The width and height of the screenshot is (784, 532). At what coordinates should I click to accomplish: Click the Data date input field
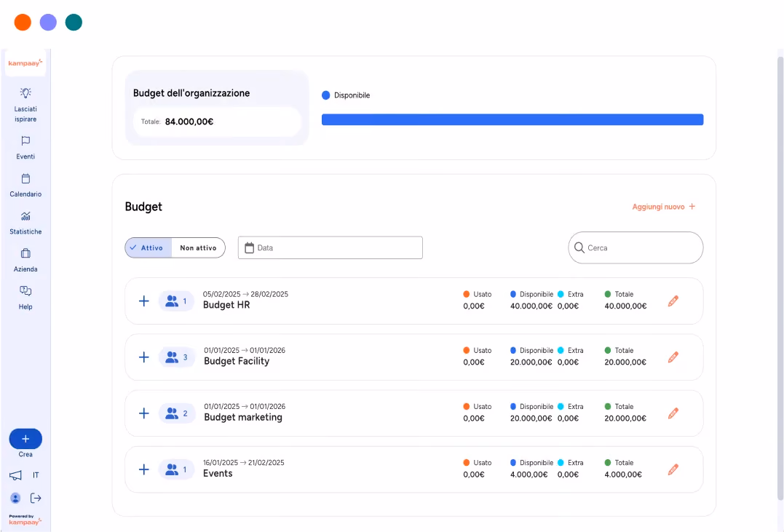[330, 247]
